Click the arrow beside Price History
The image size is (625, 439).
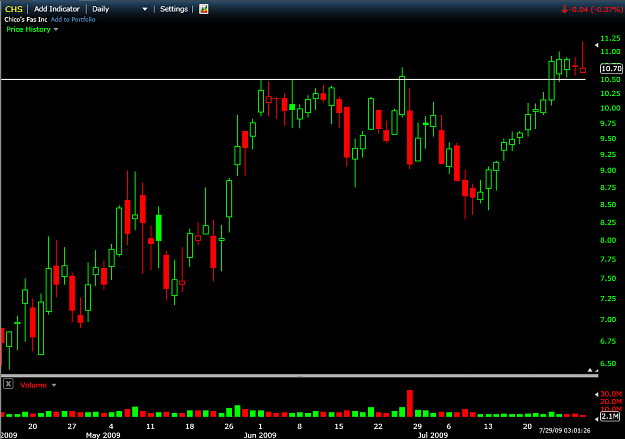[x=56, y=30]
